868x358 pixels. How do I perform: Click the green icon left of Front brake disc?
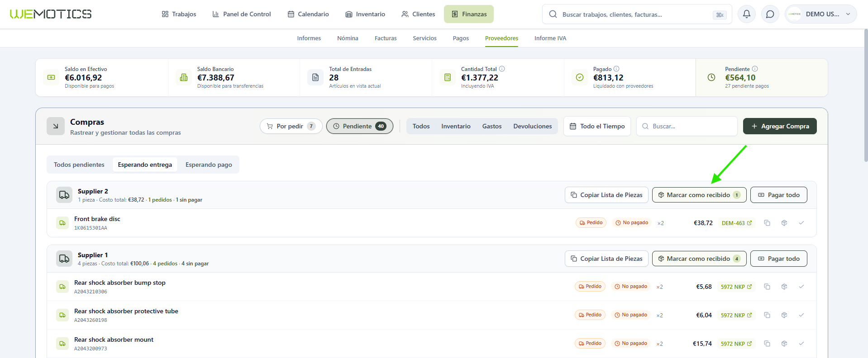pyautogui.click(x=62, y=223)
